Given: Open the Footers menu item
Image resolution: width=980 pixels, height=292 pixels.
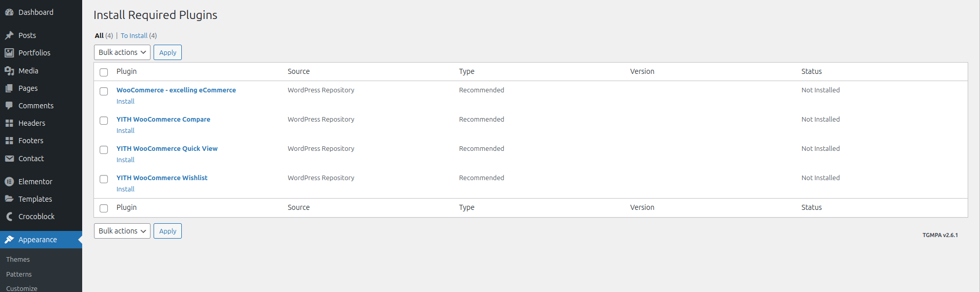Looking at the screenshot, I should 41,141.
